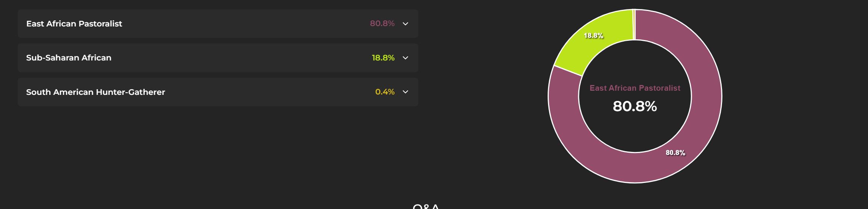Image resolution: width=868 pixels, height=209 pixels.
Task: Click empty middle of Sub-Saharan African card
Action: [x=242, y=58]
